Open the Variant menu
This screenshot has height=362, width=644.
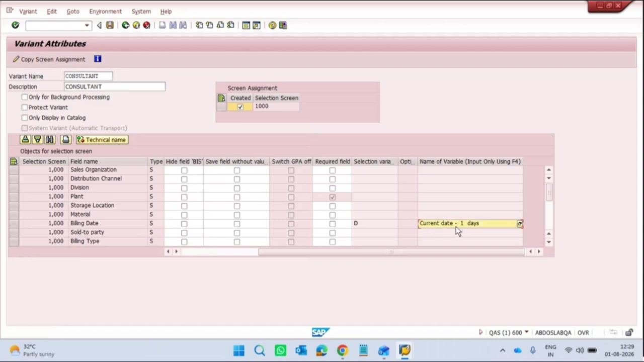pyautogui.click(x=28, y=11)
